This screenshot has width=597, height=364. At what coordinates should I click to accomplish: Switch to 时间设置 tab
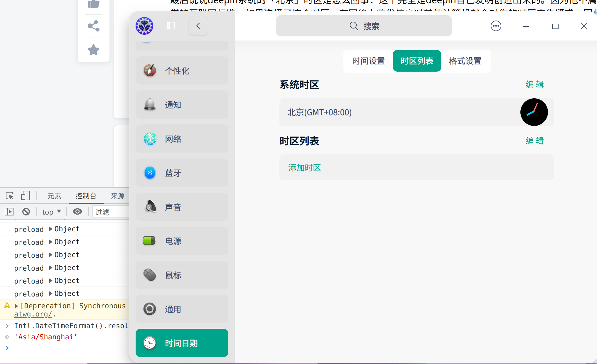[x=368, y=61]
